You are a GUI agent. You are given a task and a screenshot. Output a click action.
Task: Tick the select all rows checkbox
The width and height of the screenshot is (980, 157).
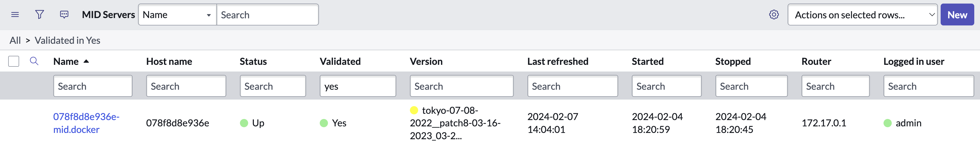click(x=14, y=61)
